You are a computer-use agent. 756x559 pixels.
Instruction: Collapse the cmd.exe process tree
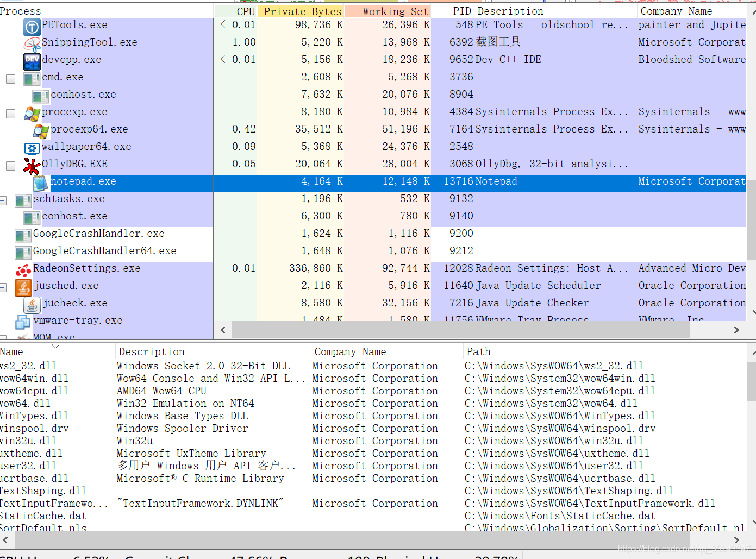tap(10, 79)
